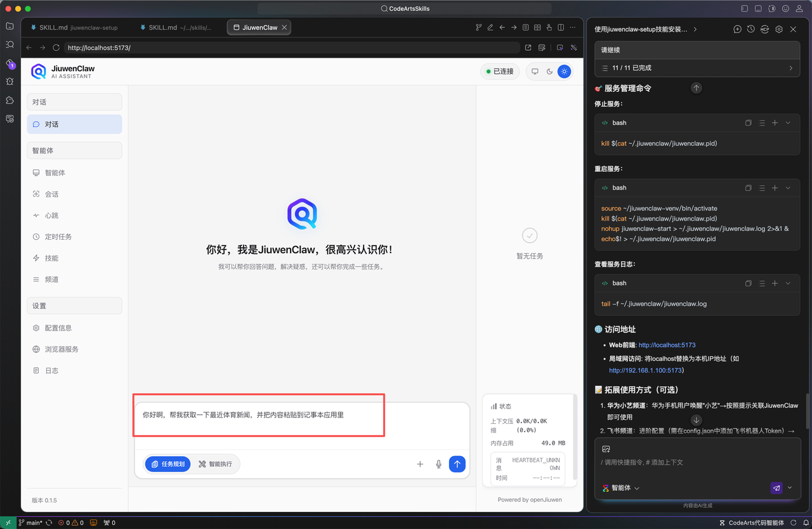Open 浏览器服务 settings page
The image size is (812, 529).
[74, 349]
